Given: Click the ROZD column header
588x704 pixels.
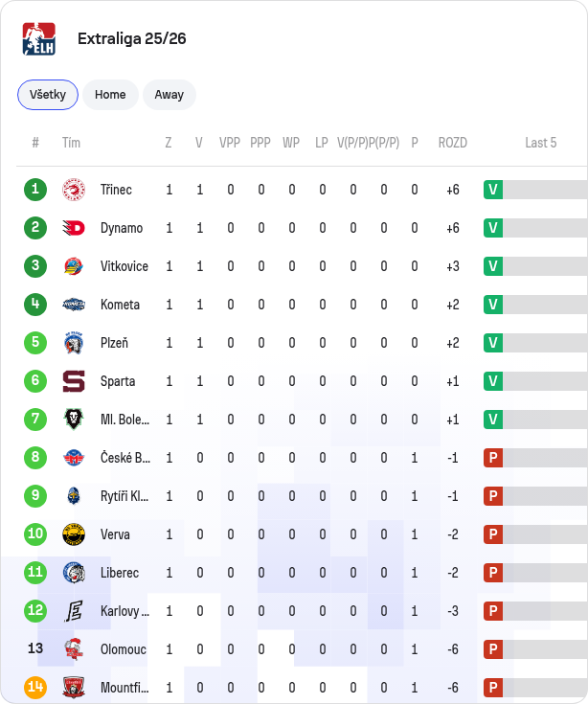Looking at the screenshot, I should pyautogui.click(x=452, y=143).
